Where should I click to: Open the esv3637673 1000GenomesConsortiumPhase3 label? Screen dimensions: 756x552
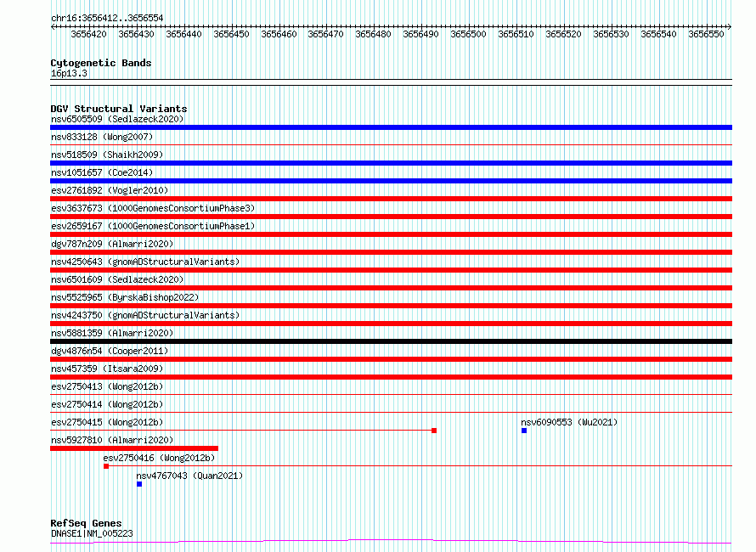click(153, 208)
